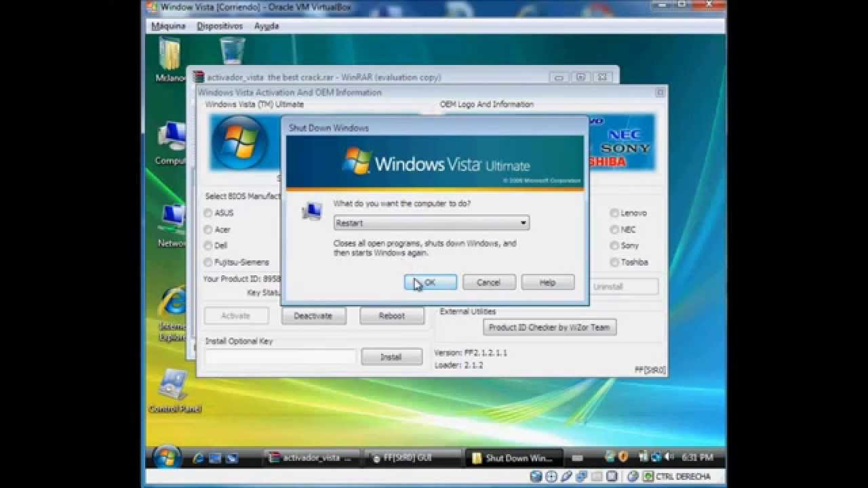Click the orange security shield tray icon

623,457
